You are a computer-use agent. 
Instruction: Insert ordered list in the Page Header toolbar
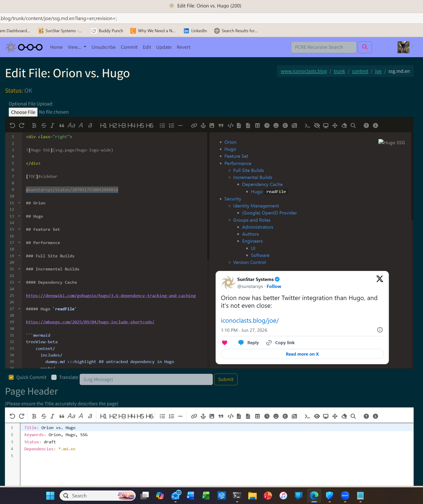pyautogui.click(x=171, y=416)
